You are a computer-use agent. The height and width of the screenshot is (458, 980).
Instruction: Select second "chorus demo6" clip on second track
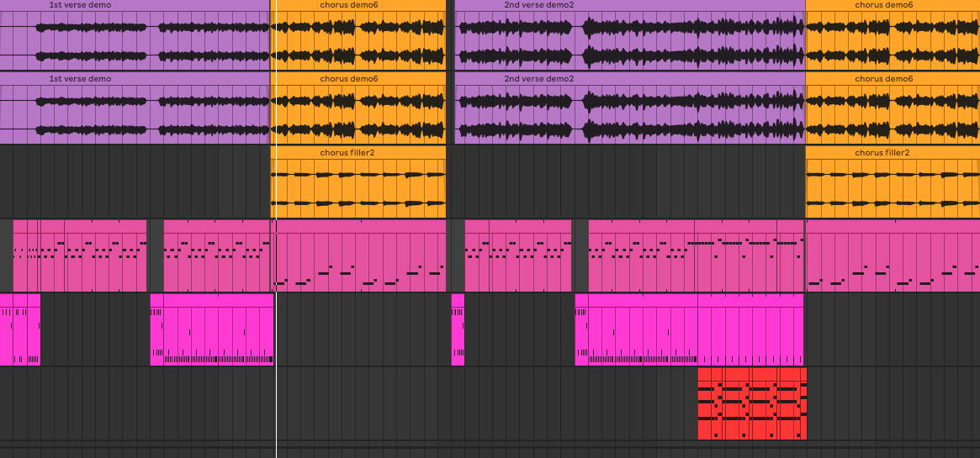(x=893, y=108)
